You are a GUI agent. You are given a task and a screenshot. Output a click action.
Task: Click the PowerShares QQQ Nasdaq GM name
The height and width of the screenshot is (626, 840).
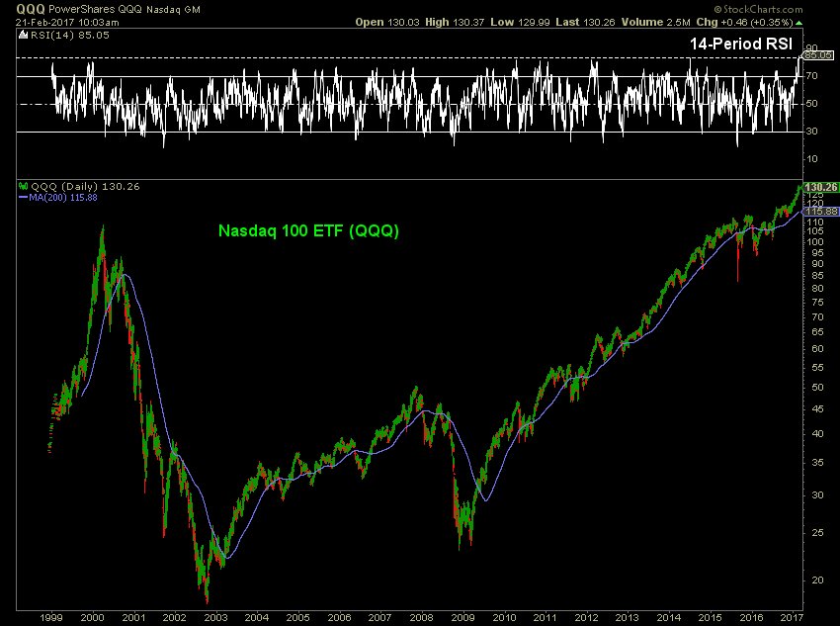125,10
